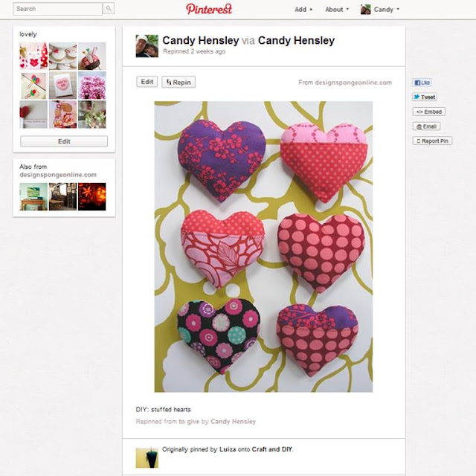The image size is (476, 476).
Task: Click the search magnifier icon
Action: pyautogui.click(x=109, y=9)
